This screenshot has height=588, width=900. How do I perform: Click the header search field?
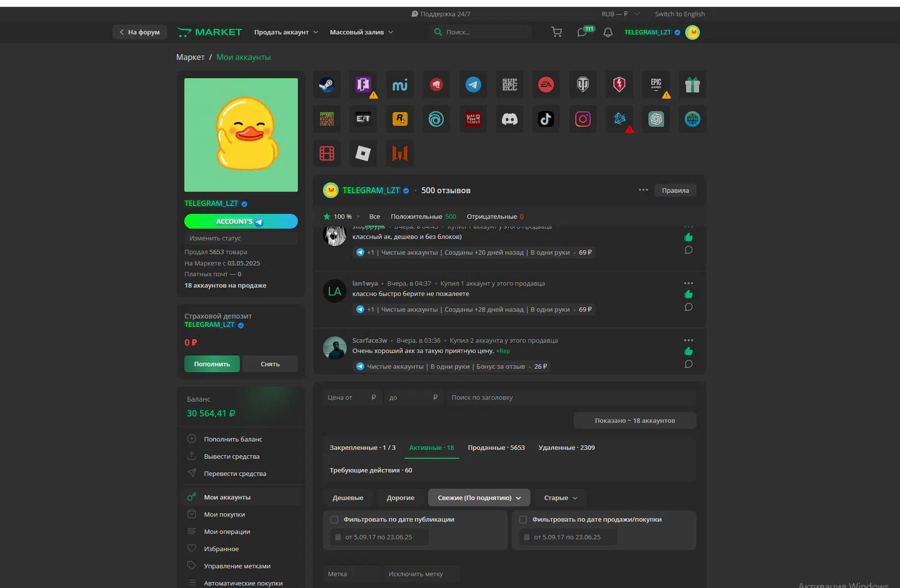[480, 32]
